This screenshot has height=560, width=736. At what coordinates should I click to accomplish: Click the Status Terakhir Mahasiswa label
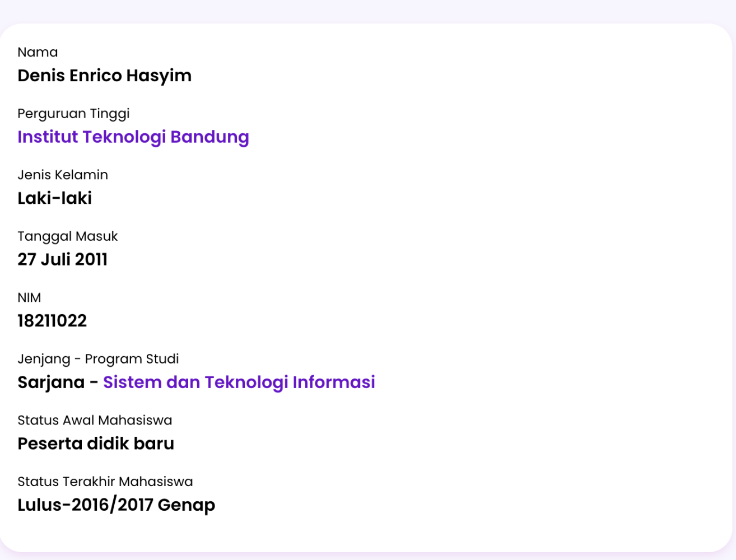[105, 482]
